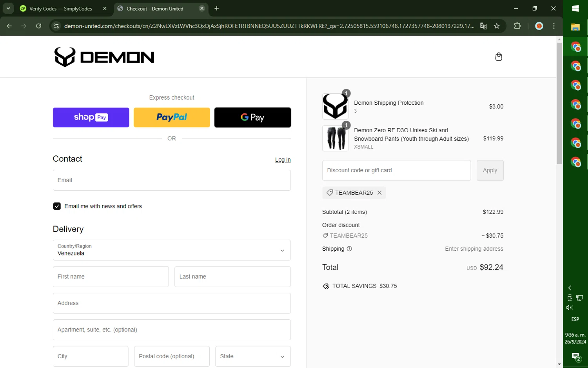Viewport: 588px width, 368px height.
Task: Click the scrollbar down arrow
Action: (x=559, y=364)
